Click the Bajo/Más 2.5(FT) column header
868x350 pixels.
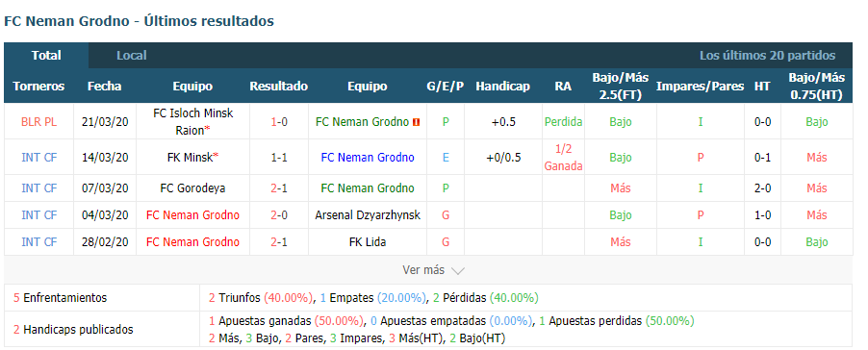(x=620, y=87)
